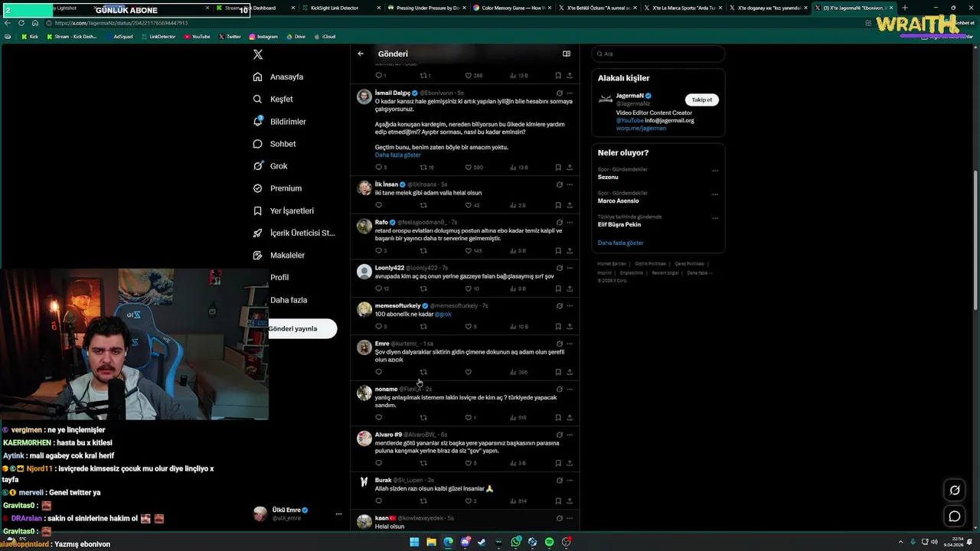Reply to Loonly422's post
Viewport: 980px width, 551px height.
tap(378, 289)
